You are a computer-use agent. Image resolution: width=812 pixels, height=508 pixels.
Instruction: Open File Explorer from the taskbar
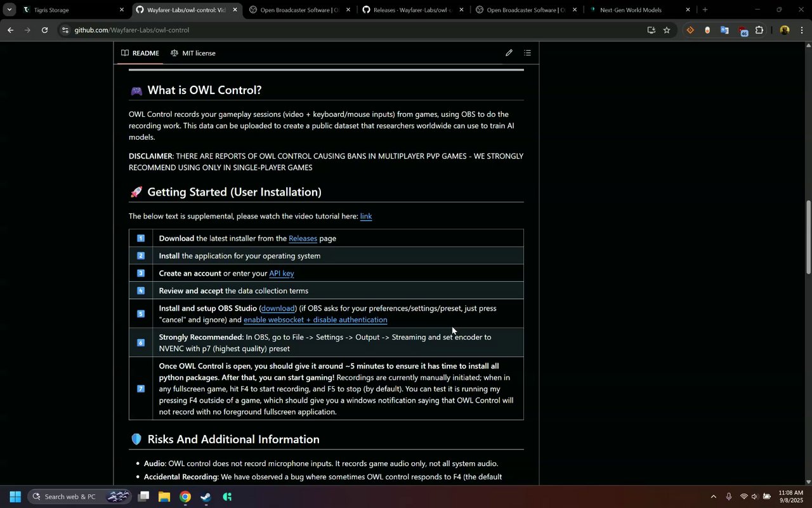point(164,497)
